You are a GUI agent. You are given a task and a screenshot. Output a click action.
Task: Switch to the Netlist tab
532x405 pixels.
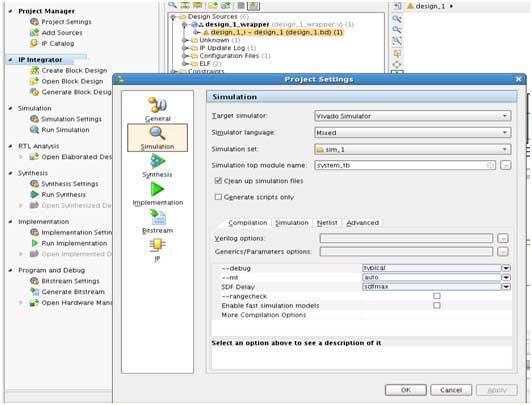pos(327,223)
